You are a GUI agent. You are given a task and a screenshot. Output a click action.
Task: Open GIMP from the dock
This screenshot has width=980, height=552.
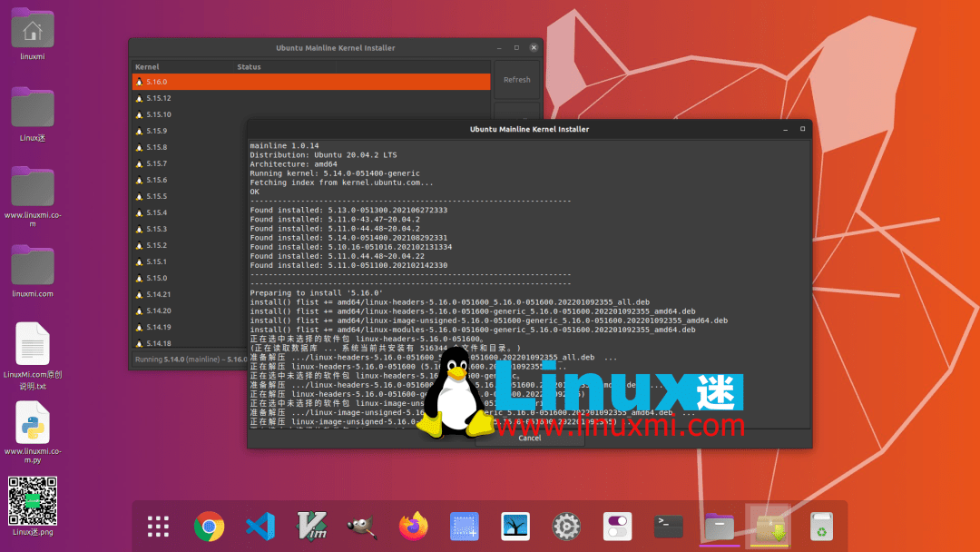pos(362,527)
